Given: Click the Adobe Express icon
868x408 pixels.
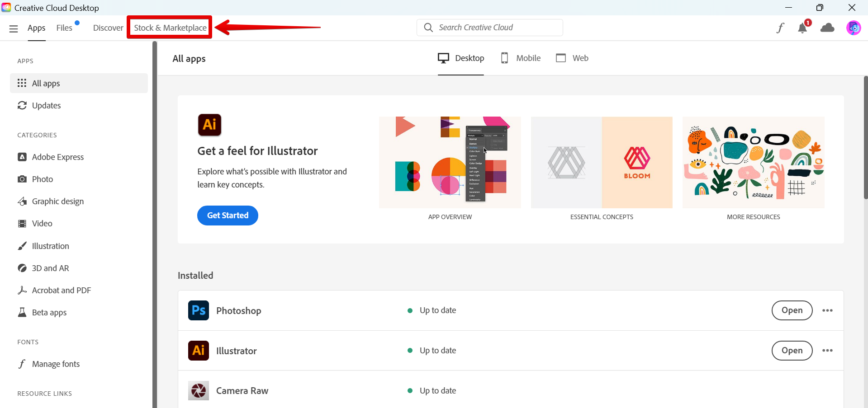Looking at the screenshot, I should (22, 157).
